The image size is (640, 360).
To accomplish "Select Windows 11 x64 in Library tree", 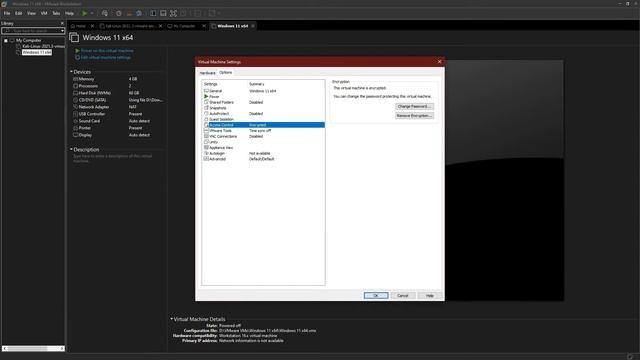I will click(37, 52).
